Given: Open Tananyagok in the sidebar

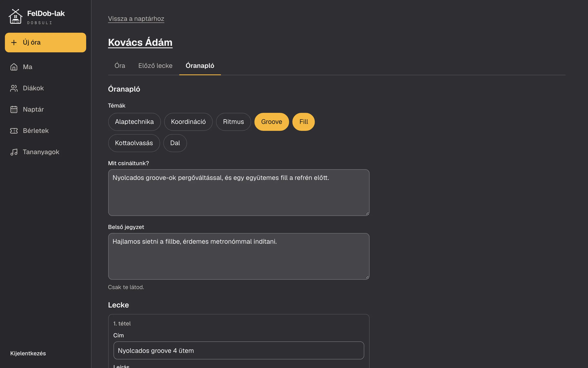Looking at the screenshot, I should pyautogui.click(x=46, y=152).
